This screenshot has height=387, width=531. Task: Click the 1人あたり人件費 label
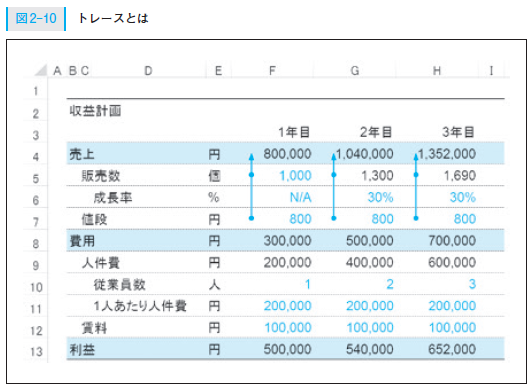click(140, 306)
